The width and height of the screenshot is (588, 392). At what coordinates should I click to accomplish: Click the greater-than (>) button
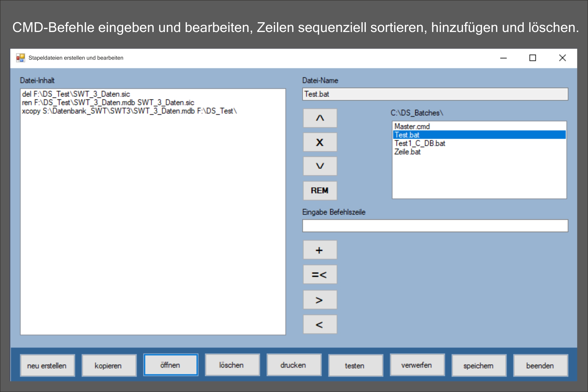[320, 300]
